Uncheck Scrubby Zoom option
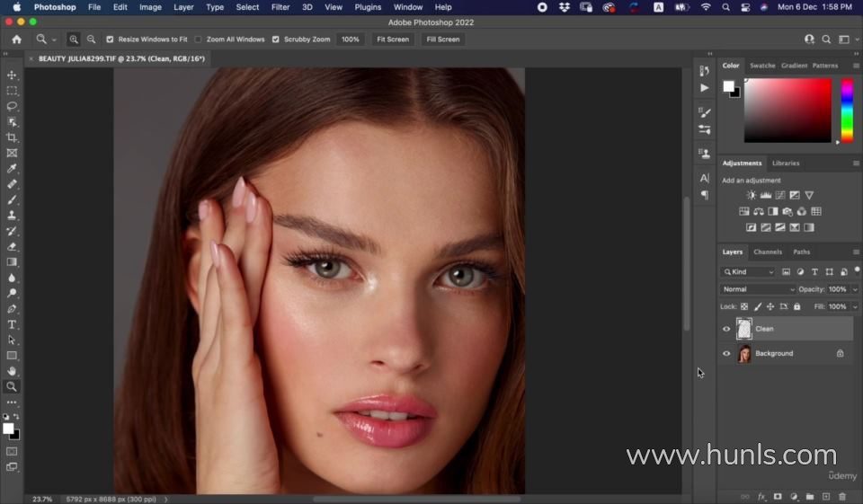 276,40
